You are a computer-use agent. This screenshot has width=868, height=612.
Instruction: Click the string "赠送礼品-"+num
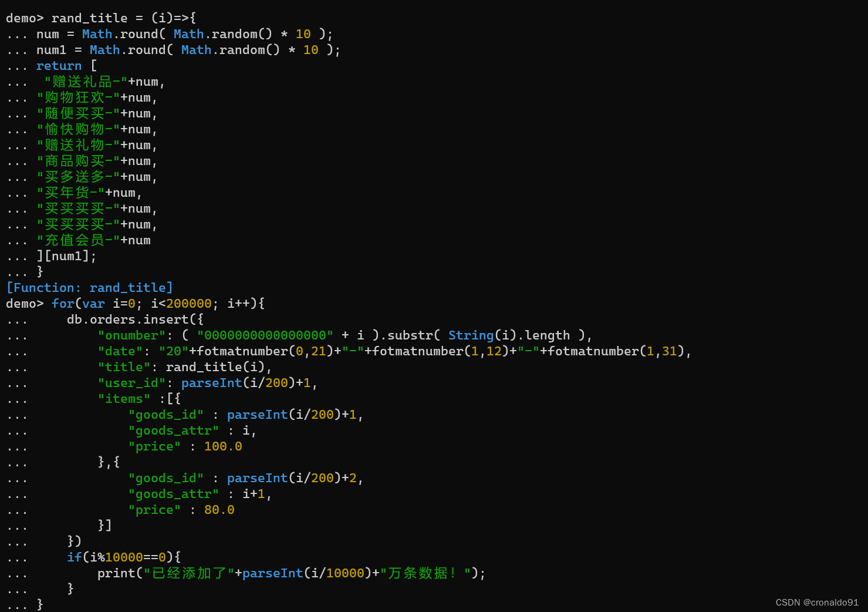coord(104,82)
